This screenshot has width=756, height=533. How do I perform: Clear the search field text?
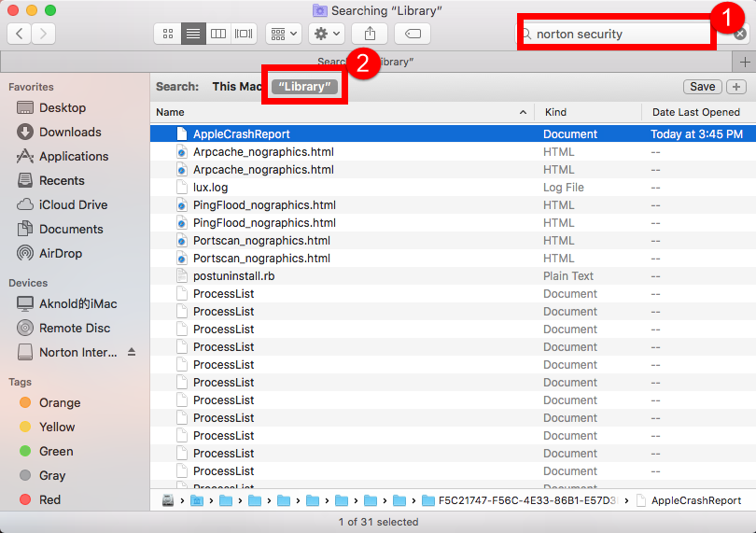(x=739, y=34)
